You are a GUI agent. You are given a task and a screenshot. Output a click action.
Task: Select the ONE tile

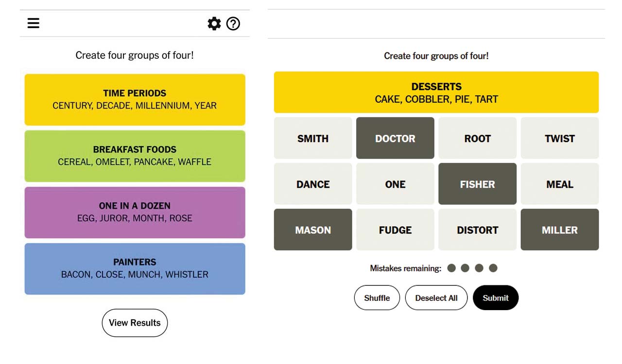pyautogui.click(x=395, y=184)
